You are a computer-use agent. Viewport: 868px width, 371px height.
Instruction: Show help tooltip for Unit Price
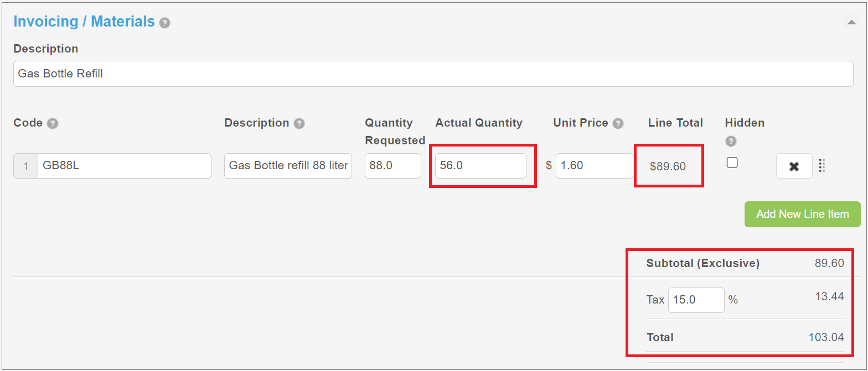[618, 123]
